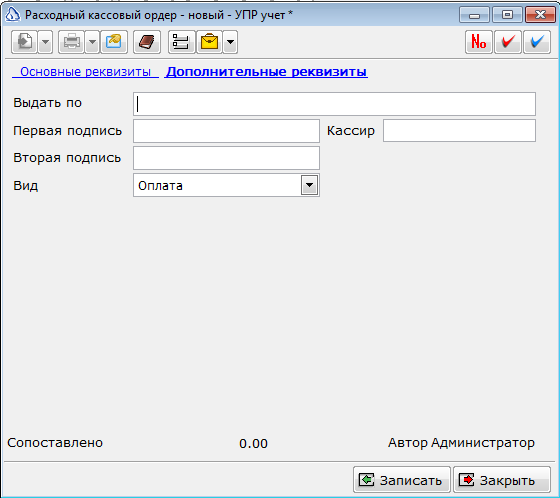This screenshot has height=498, width=560.
Task: Click the Записать button
Action: [402, 480]
